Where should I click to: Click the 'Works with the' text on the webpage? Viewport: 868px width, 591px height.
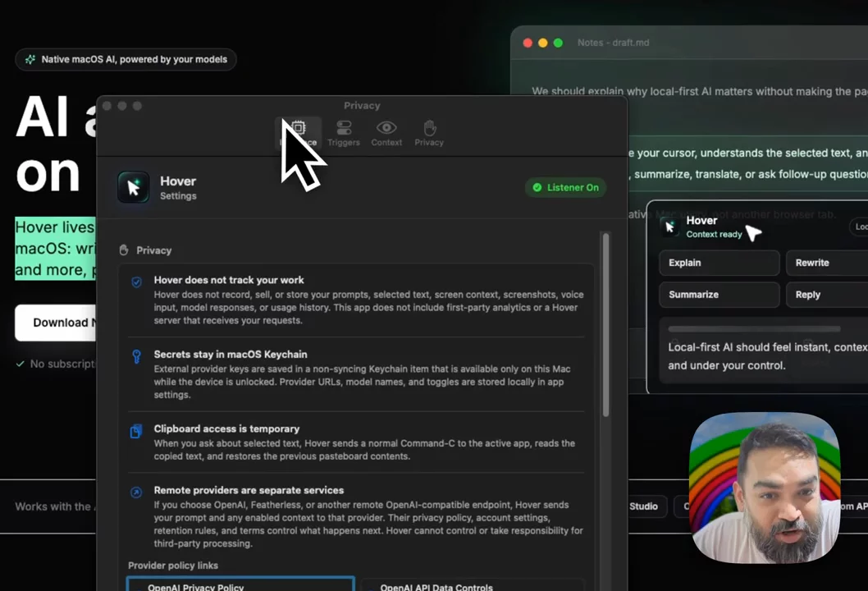[x=53, y=506]
